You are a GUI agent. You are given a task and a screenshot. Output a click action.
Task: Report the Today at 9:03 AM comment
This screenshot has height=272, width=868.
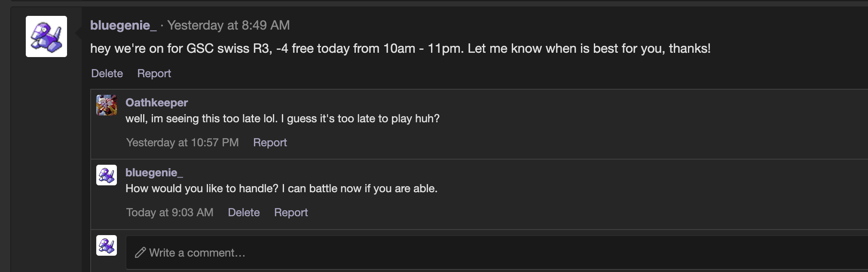click(291, 212)
